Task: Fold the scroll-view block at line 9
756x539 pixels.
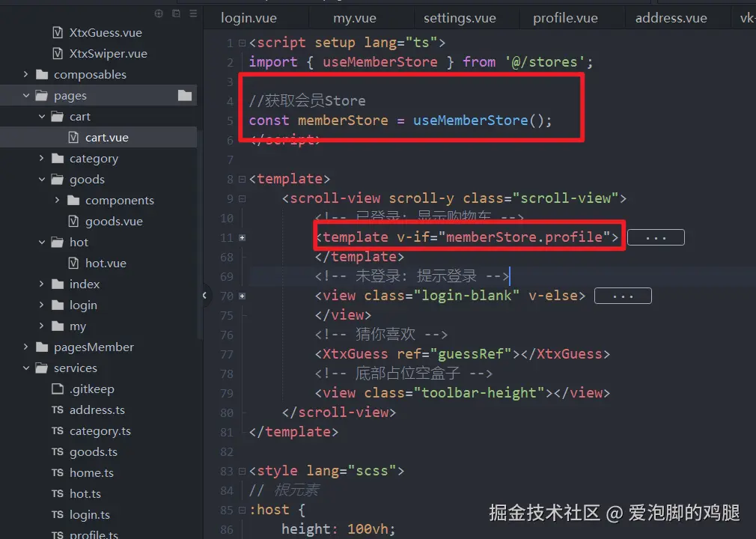Action: coord(242,198)
